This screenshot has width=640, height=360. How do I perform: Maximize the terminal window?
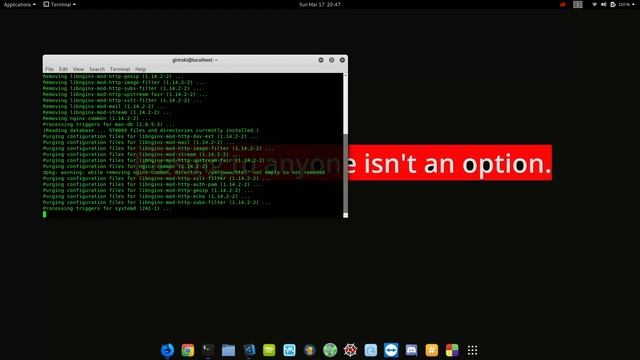point(331,60)
